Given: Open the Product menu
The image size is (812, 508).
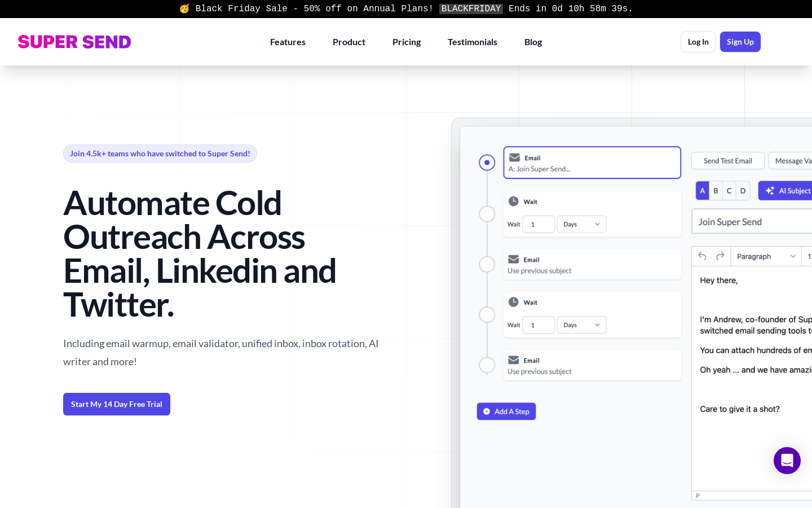Looking at the screenshot, I should (x=349, y=42).
